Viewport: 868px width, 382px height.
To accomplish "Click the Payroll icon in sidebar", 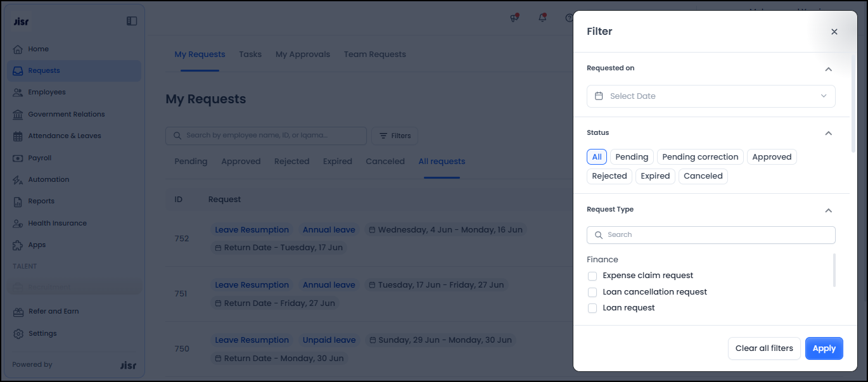I will tap(18, 158).
